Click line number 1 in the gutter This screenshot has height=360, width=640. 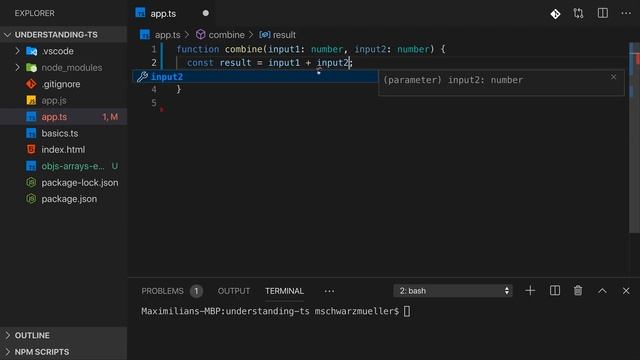[154, 49]
